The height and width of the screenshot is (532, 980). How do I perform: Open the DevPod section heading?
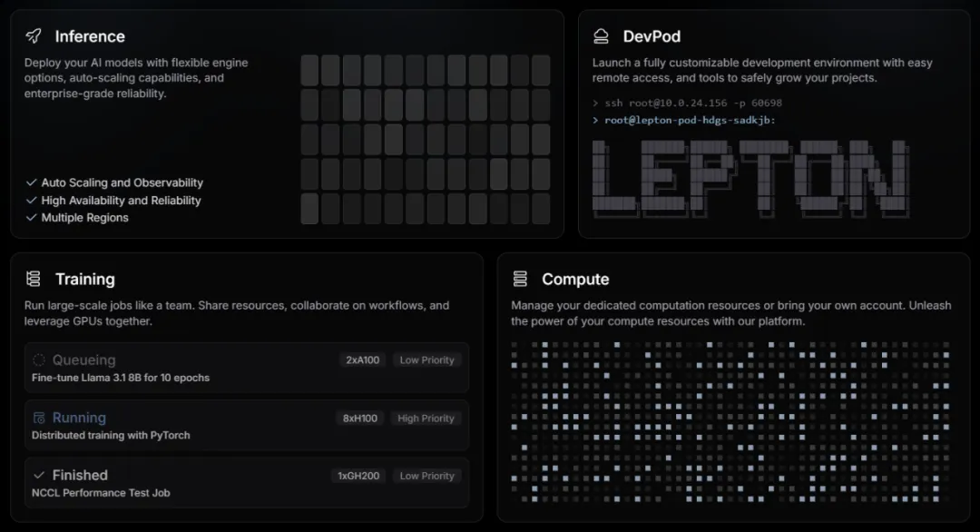point(652,36)
